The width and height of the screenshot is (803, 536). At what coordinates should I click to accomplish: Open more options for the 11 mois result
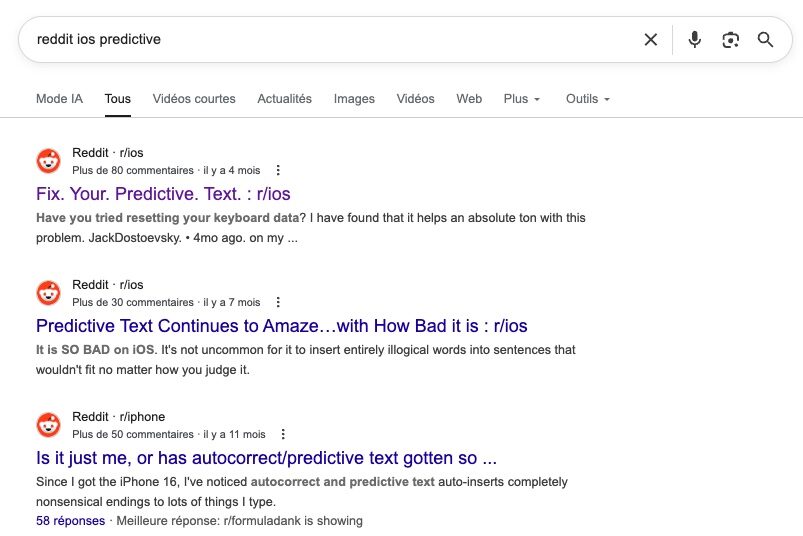pyautogui.click(x=283, y=434)
